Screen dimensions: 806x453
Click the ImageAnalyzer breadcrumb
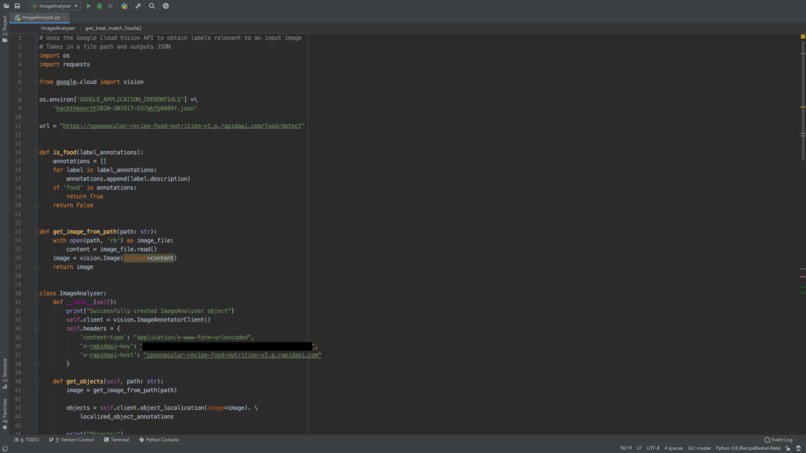pyautogui.click(x=58, y=28)
